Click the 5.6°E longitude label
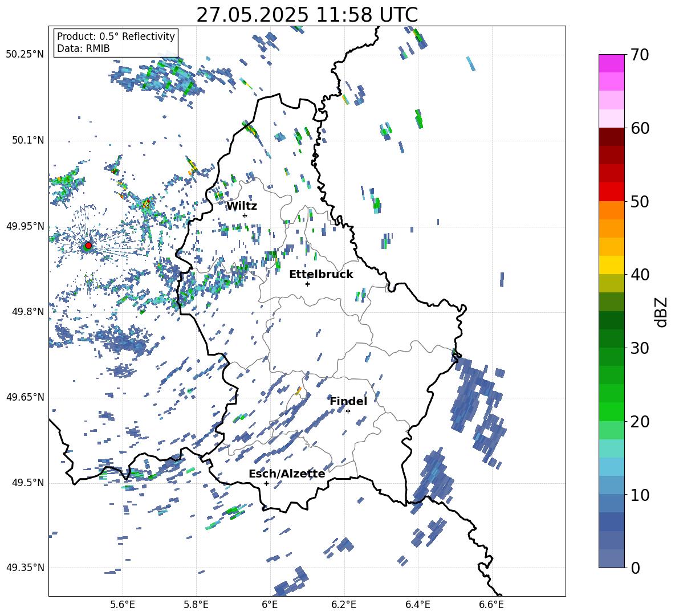This screenshot has height=616, width=675. tap(123, 605)
